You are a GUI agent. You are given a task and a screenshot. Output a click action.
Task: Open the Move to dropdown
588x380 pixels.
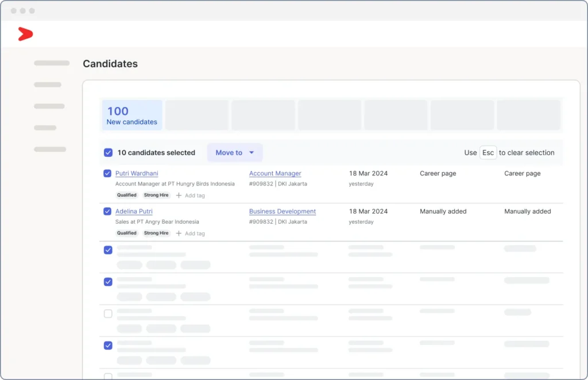229,153
